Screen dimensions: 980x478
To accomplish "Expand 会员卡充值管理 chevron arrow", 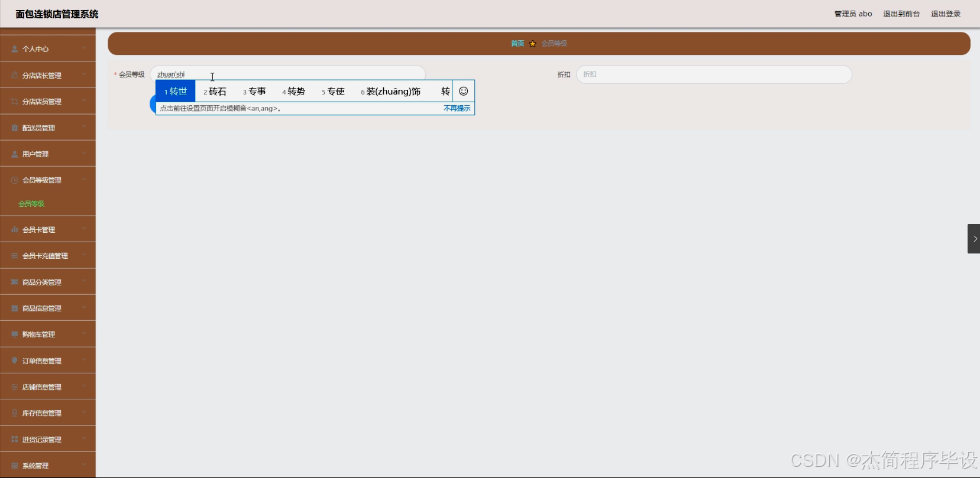I will coord(84,255).
